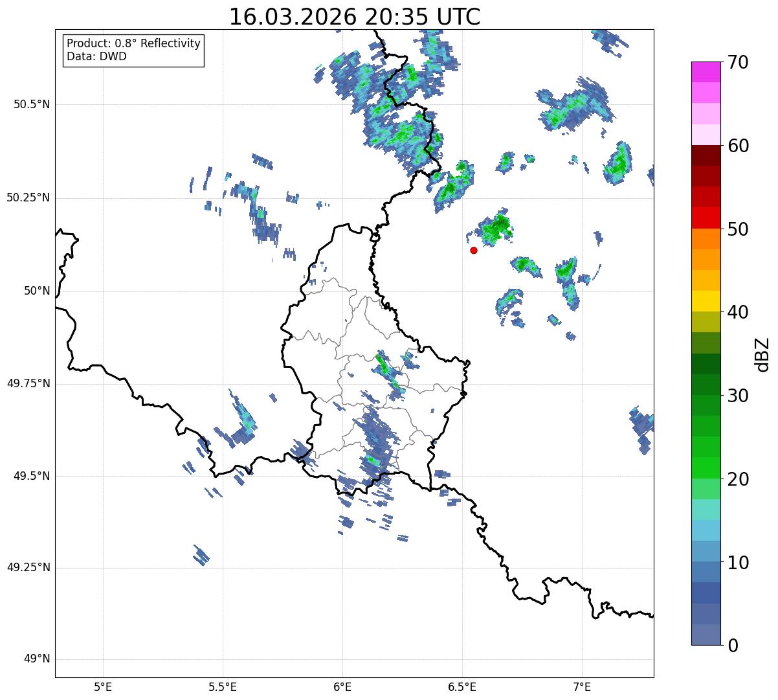Click the colorbar label 10
The image size is (778, 700).
point(738,563)
